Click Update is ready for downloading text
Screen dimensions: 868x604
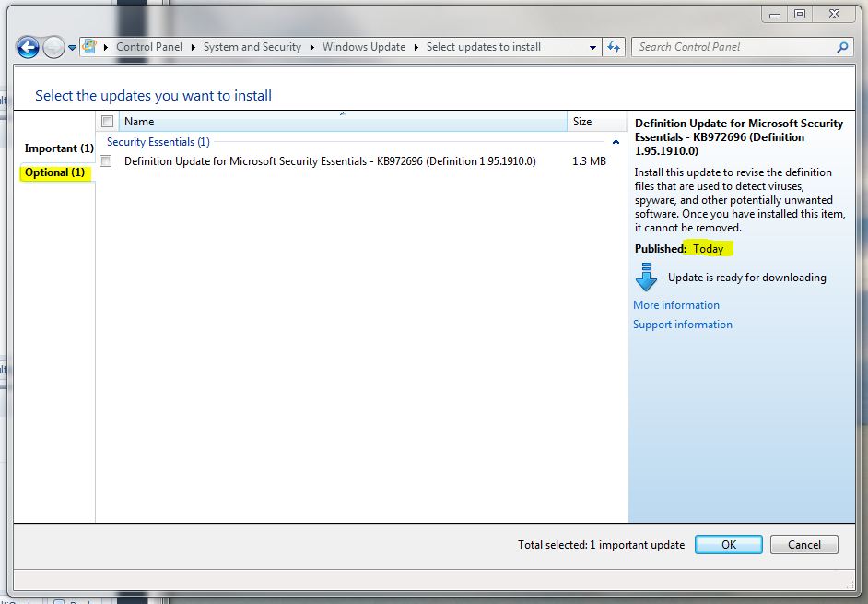pos(746,278)
